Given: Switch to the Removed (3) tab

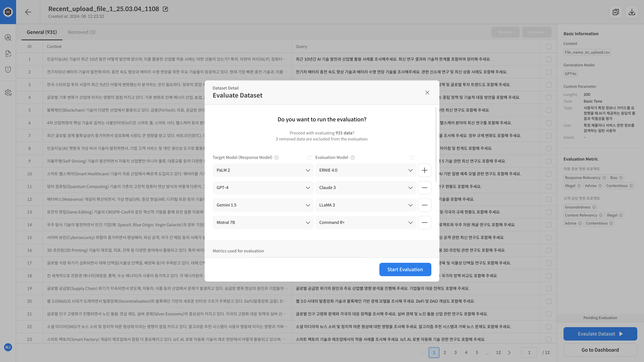Looking at the screenshot, I should tap(82, 32).
